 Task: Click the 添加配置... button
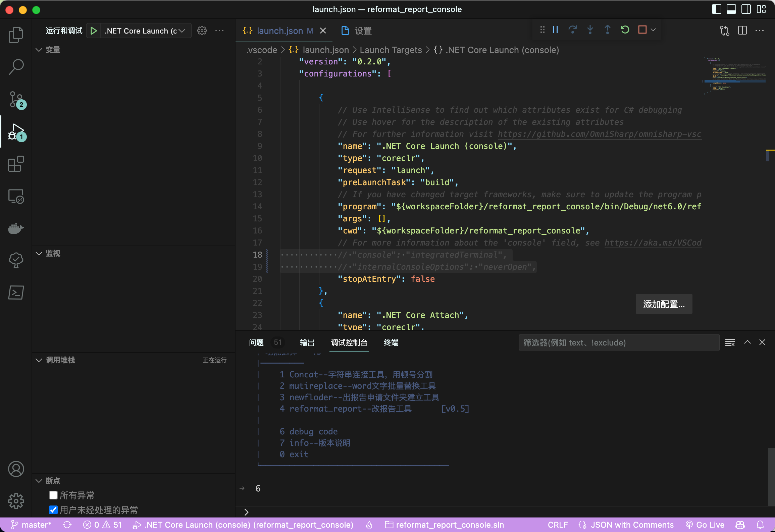pos(664,304)
